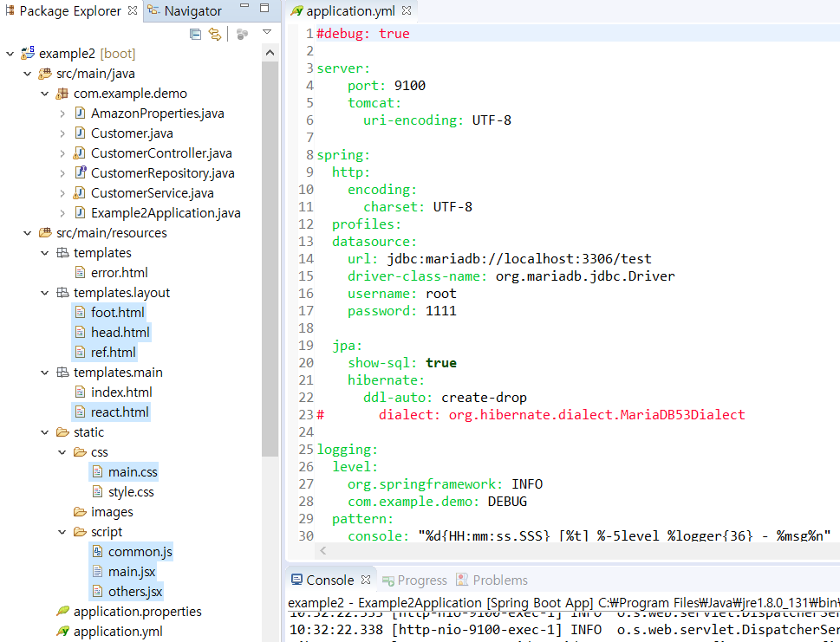This screenshot has width=840, height=642.
Task: Select application.yml in the Package Explorer tree
Action: (x=118, y=632)
